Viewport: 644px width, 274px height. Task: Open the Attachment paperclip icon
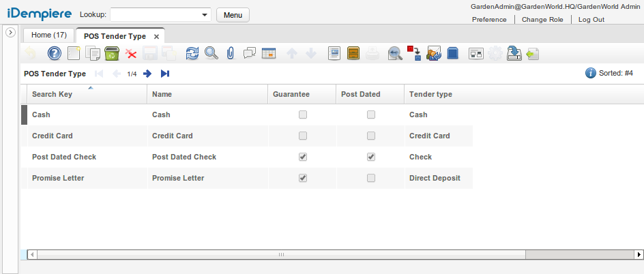click(x=231, y=53)
